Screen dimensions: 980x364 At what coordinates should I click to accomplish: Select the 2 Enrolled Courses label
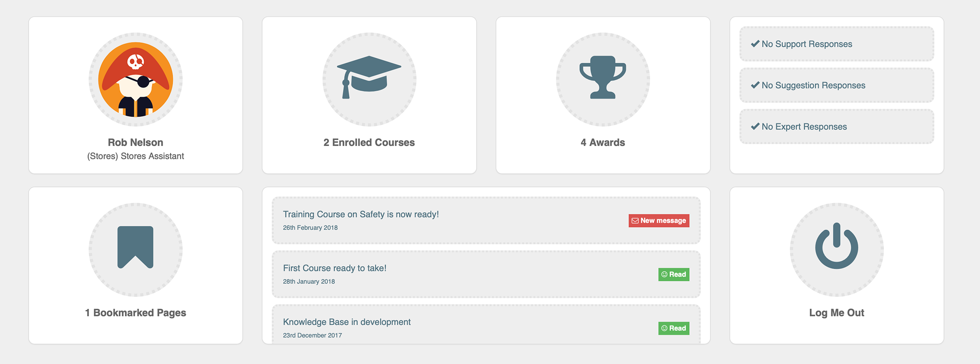pos(369,142)
